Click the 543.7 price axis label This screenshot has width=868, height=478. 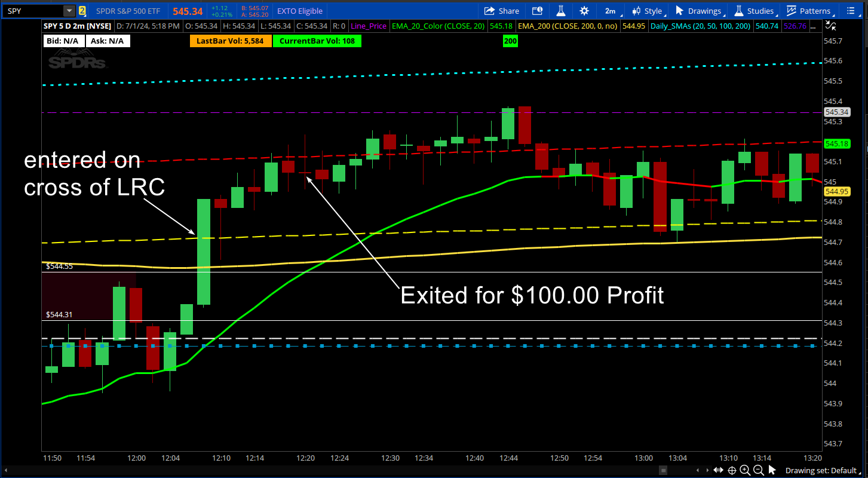pos(833,444)
